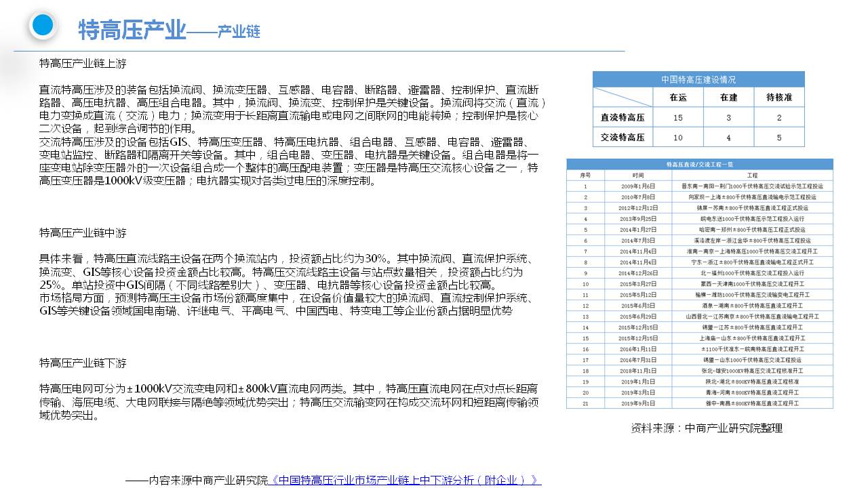Click the 在运 column header
868x488 pixels.
[677, 98]
